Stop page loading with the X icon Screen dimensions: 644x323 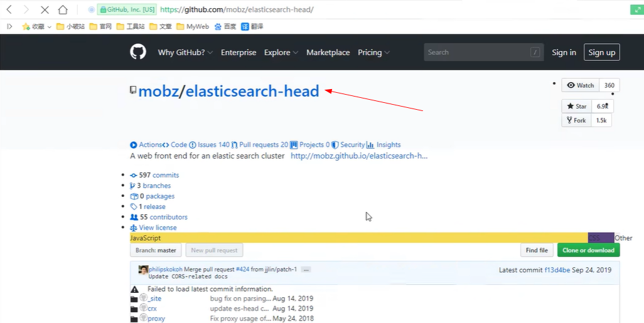[x=45, y=9]
